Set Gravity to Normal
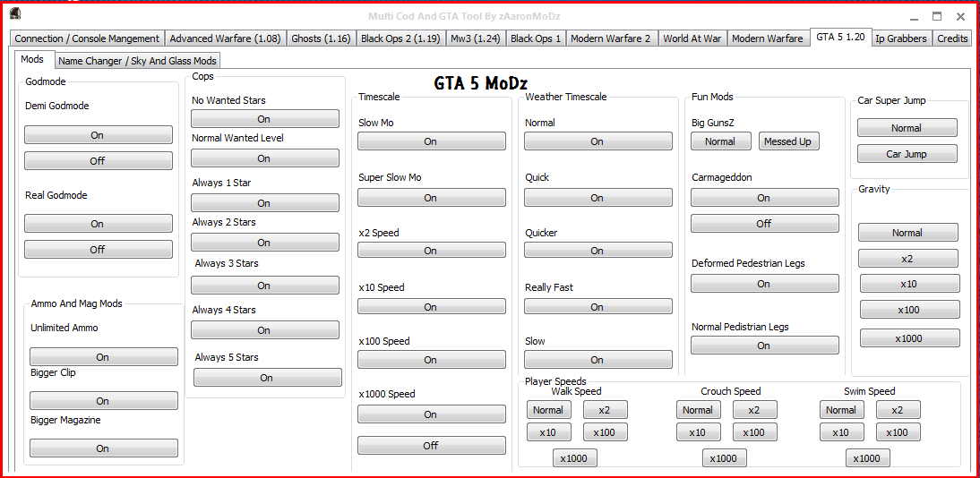Viewport: 980px width, 478px height. pyautogui.click(x=908, y=233)
